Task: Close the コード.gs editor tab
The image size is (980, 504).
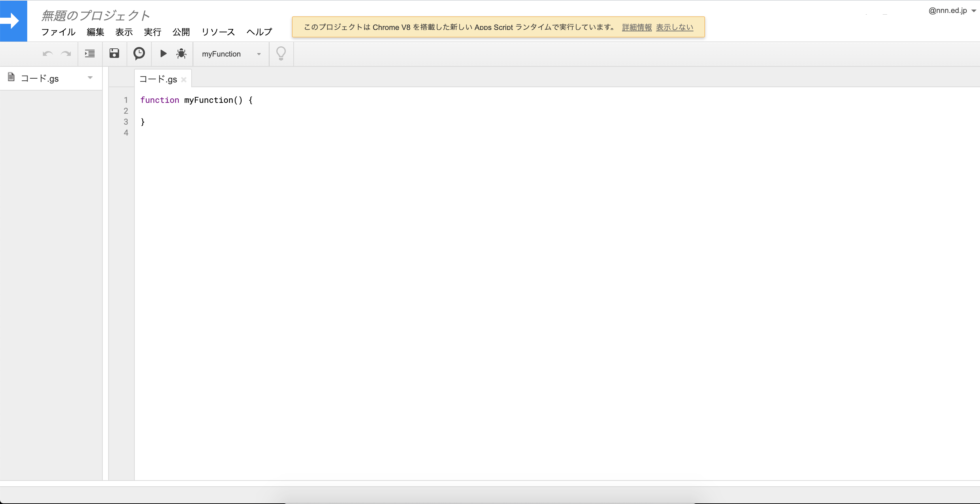Action: pos(184,79)
